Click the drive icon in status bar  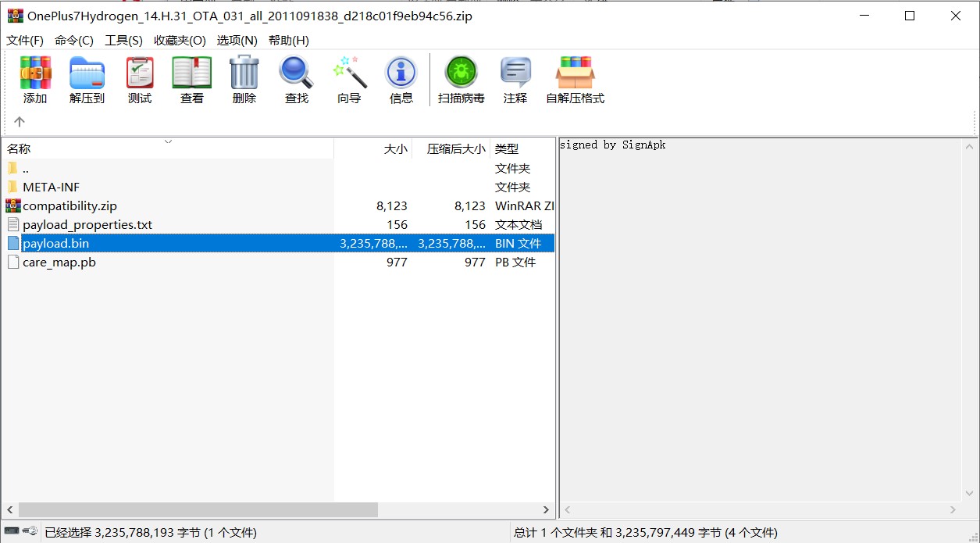pyautogui.click(x=11, y=531)
